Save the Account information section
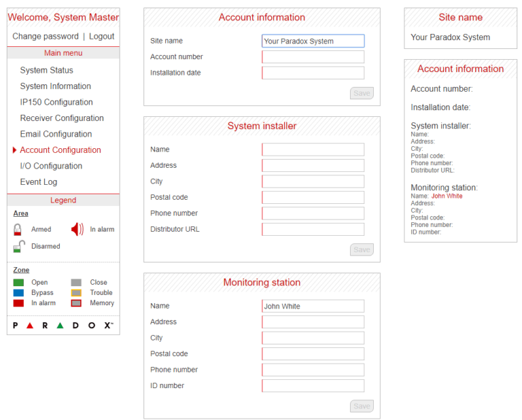 coord(362,93)
